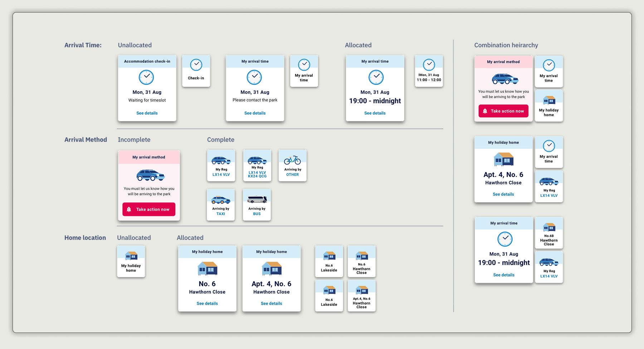
Task: Open 'See details' in the Accommodation check-in card
Action: coord(147,113)
